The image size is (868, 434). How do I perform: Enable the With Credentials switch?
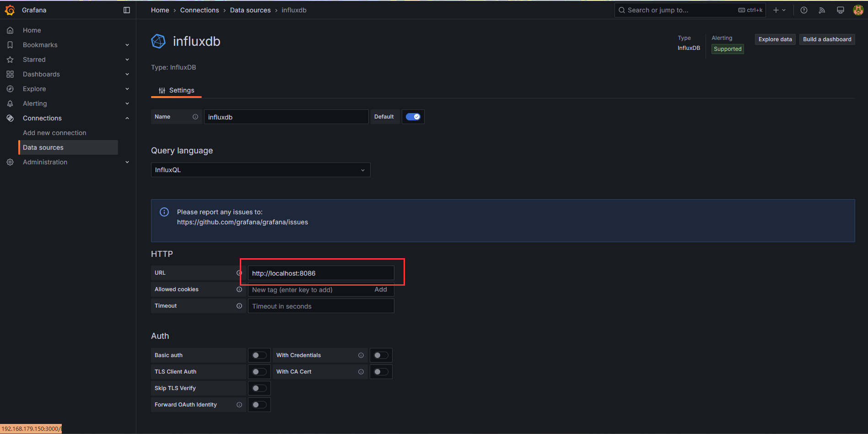[381, 355]
